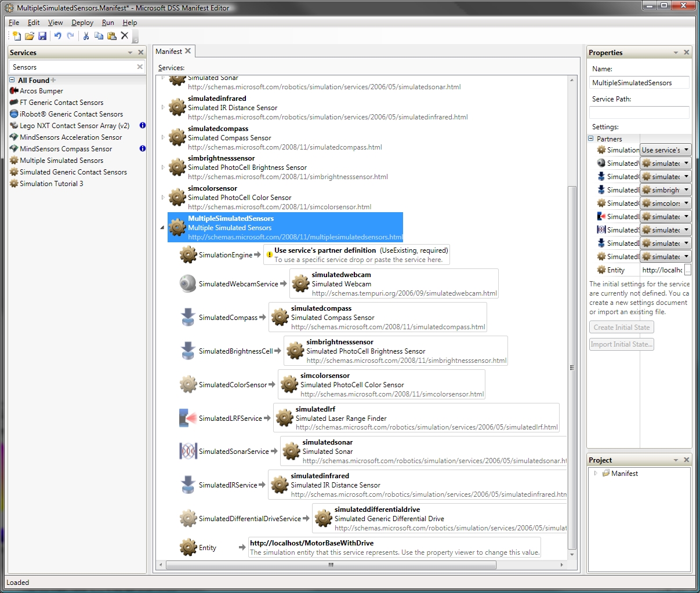
Task: Click the SimulationEngine gear icon
Action: (188, 254)
